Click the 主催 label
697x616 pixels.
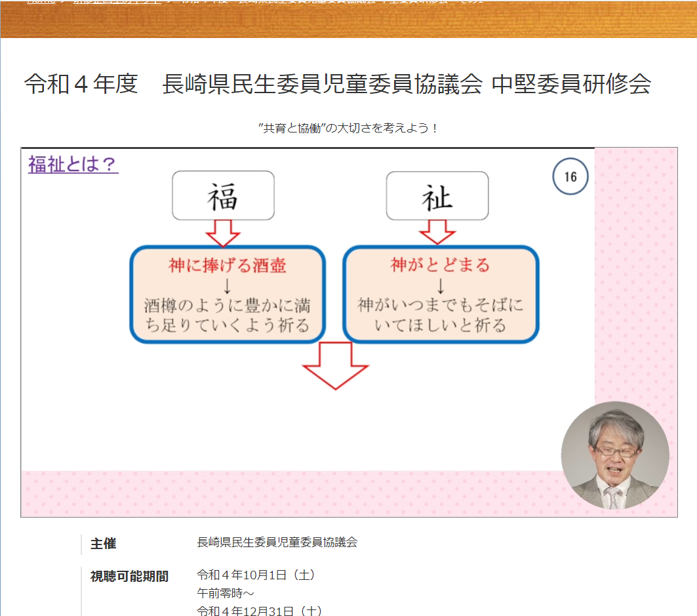point(103,543)
